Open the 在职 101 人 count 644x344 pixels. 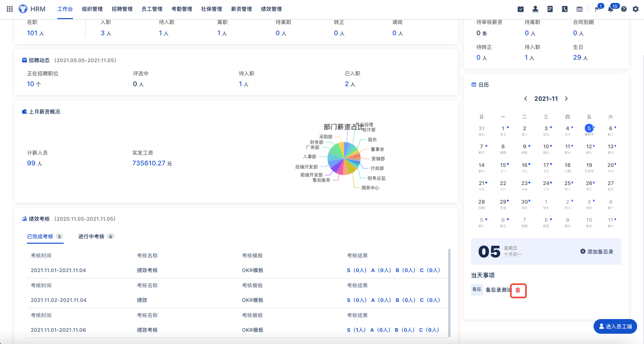pyautogui.click(x=35, y=33)
